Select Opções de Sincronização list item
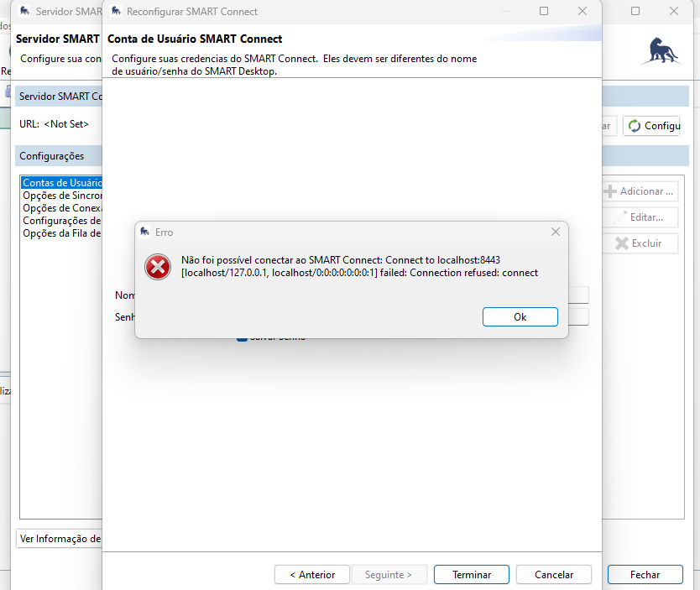Viewport: 700px width, 590px height. click(61, 196)
